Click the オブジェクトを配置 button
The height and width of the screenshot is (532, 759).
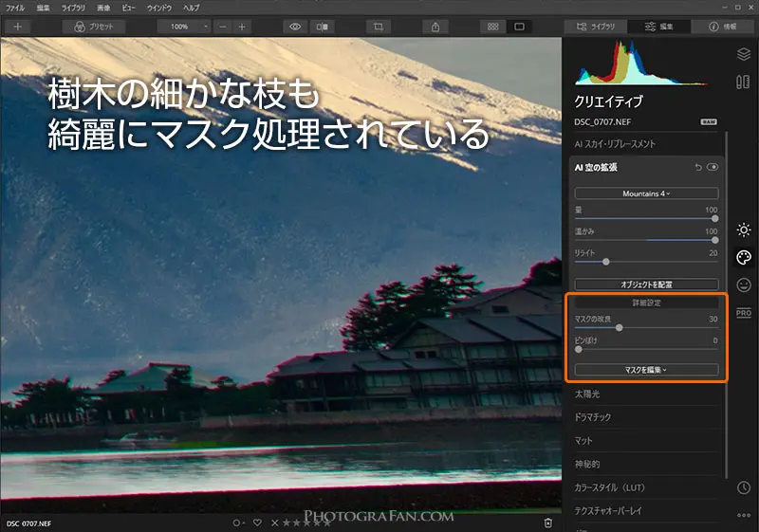[x=646, y=284]
